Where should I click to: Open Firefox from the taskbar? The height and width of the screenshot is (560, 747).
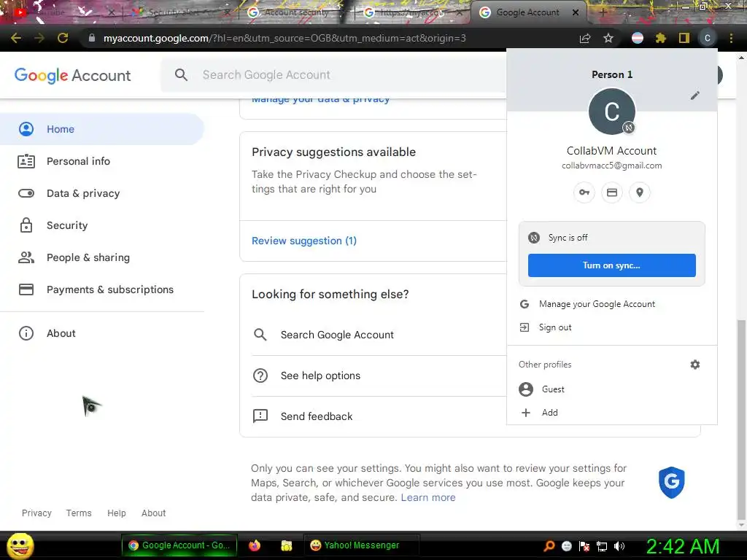(255, 545)
